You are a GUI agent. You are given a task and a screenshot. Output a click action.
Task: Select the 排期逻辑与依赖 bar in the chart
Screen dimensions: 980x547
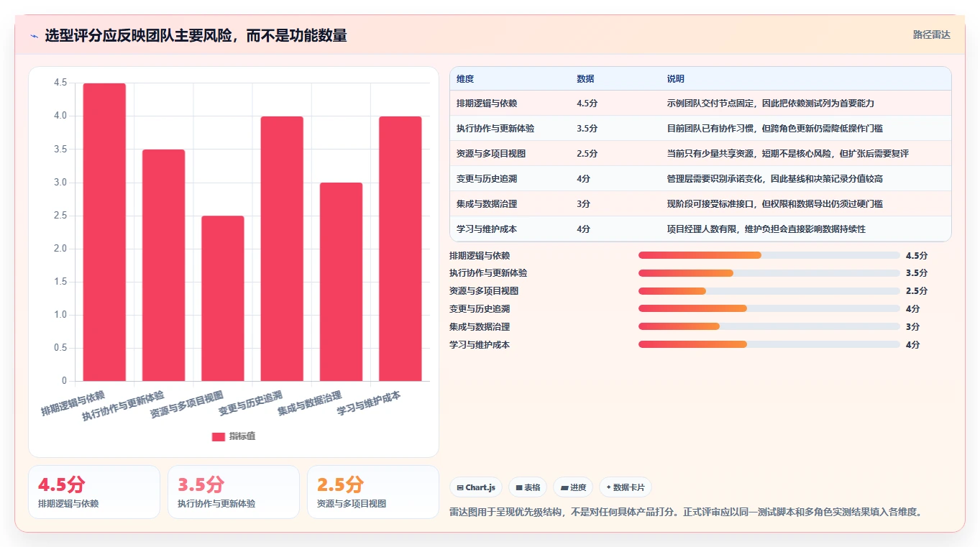pos(104,232)
